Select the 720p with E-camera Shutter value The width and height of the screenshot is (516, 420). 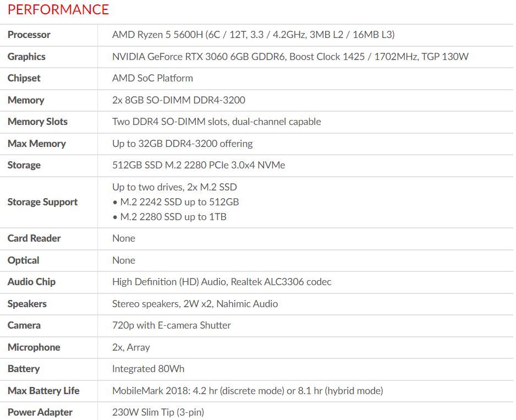point(172,325)
